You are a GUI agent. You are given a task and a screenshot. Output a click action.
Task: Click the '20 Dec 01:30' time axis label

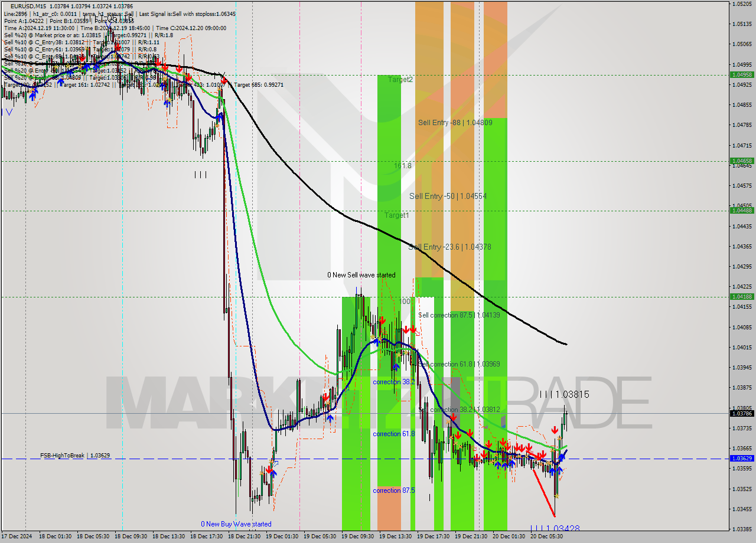[509, 537]
